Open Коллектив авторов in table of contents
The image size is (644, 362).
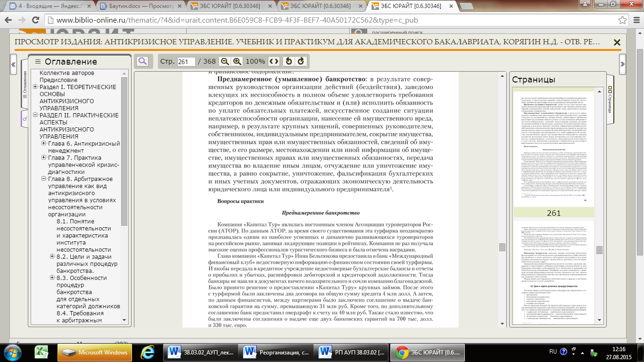tap(67, 73)
